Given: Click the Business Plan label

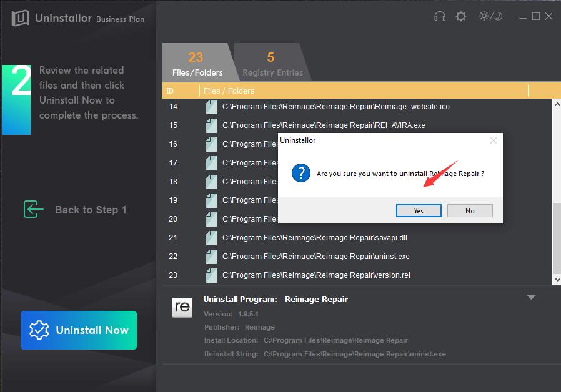Looking at the screenshot, I should pos(120,19).
